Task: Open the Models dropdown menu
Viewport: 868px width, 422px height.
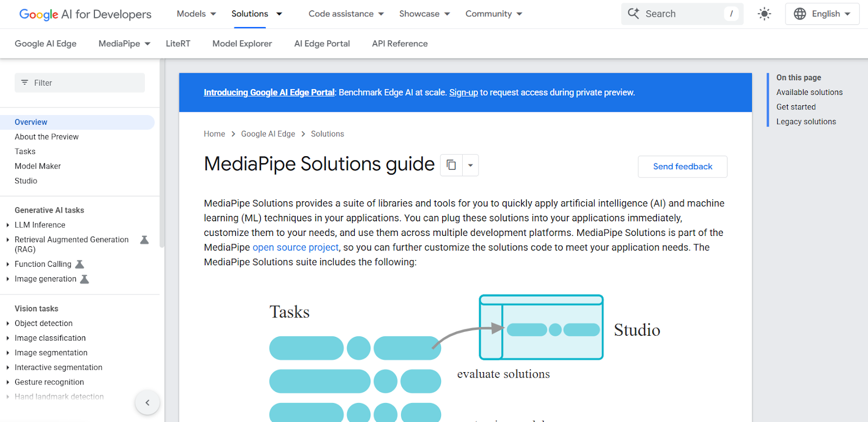Action: click(x=196, y=14)
